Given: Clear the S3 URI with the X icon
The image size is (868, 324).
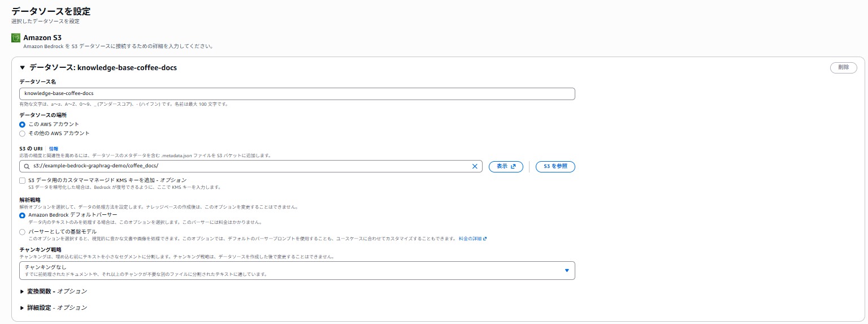Looking at the screenshot, I should point(475,166).
